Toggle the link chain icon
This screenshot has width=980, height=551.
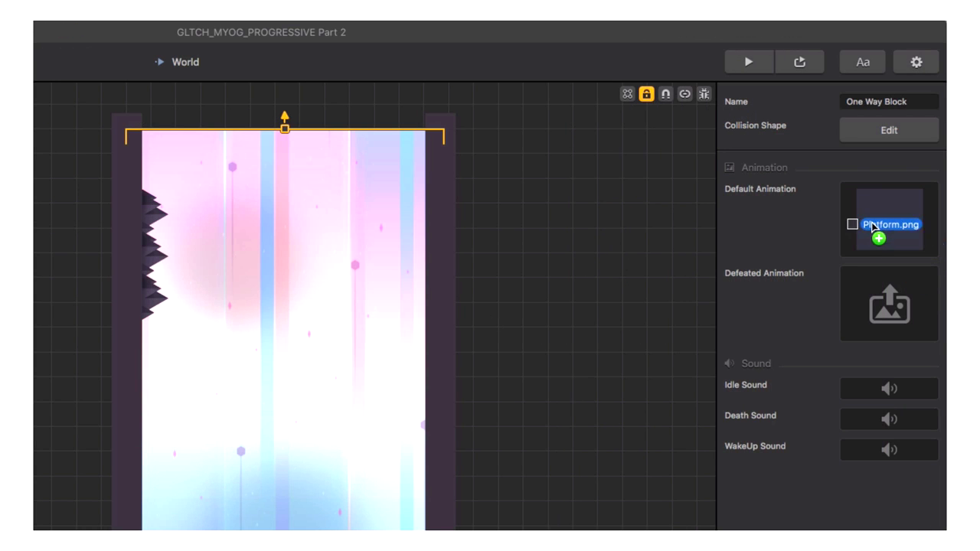[684, 94]
